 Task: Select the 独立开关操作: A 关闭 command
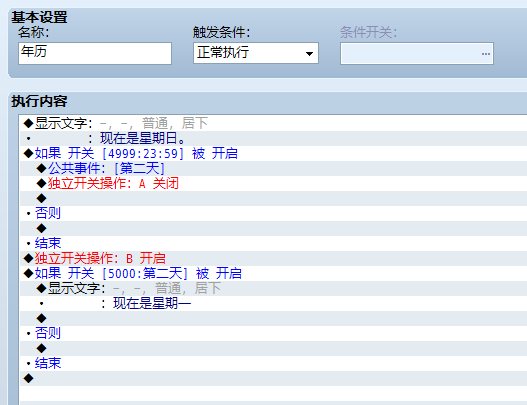[x=274, y=184]
